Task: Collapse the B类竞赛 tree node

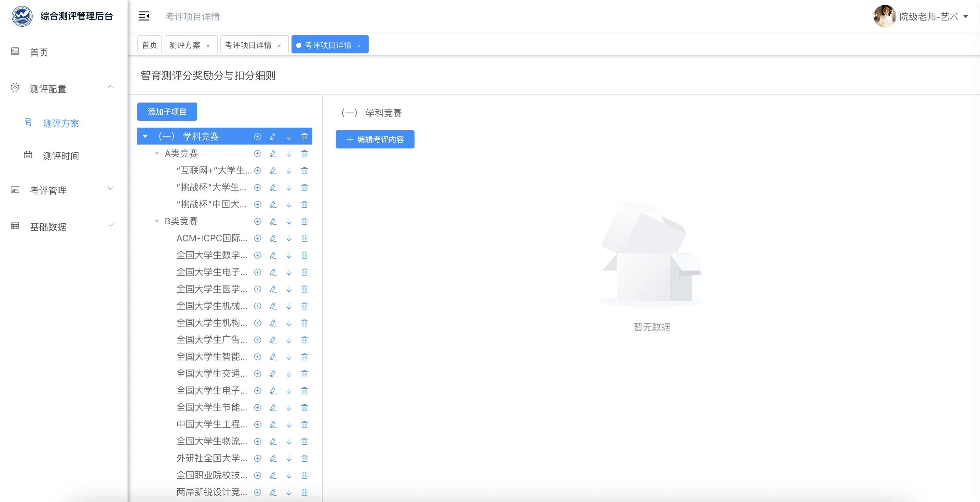Action: click(157, 221)
